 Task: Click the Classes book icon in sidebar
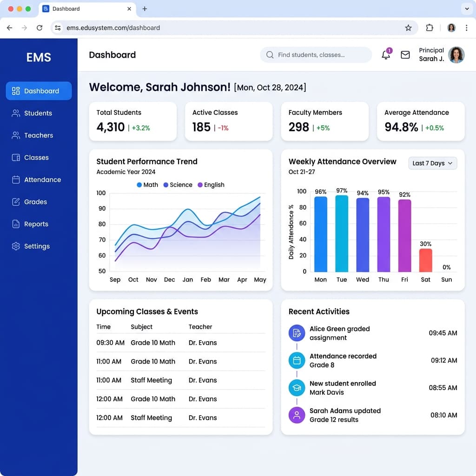click(16, 157)
